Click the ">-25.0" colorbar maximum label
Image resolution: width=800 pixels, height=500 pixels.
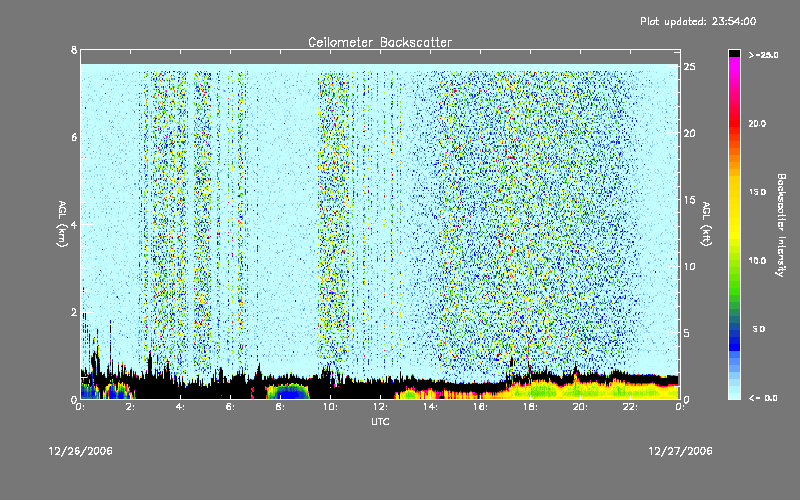[x=763, y=55]
